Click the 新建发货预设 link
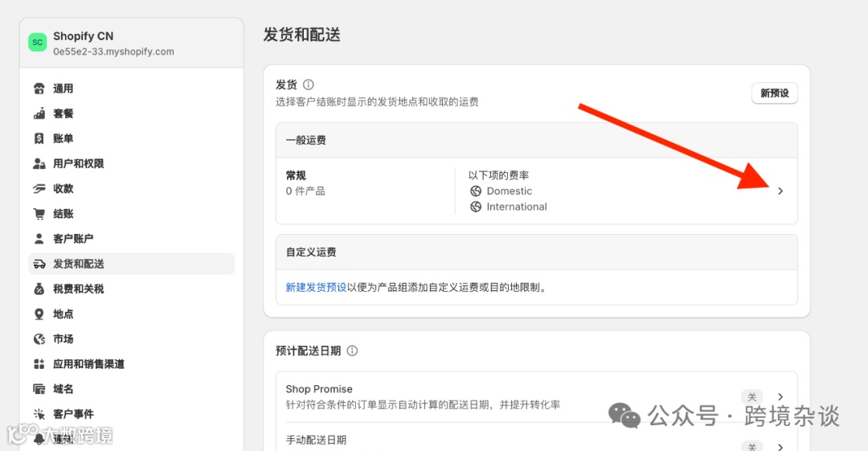The height and width of the screenshot is (451, 868). 316,288
